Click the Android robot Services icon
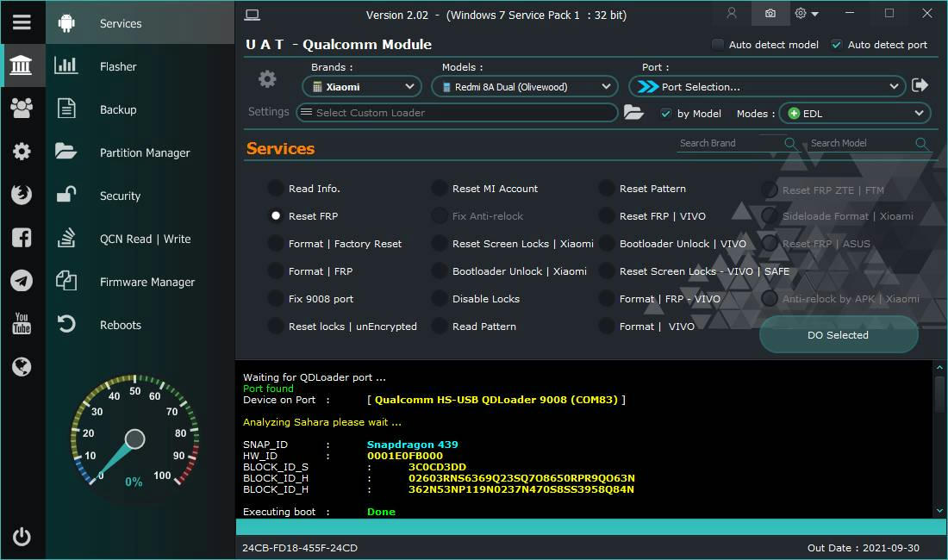Screen dimensions: 948x560 66,23
